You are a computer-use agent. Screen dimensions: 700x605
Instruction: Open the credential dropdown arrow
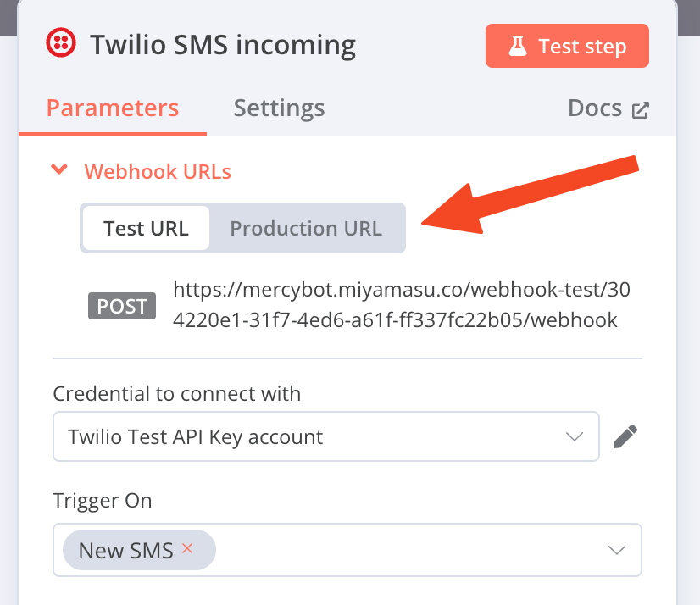(x=574, y=436)
